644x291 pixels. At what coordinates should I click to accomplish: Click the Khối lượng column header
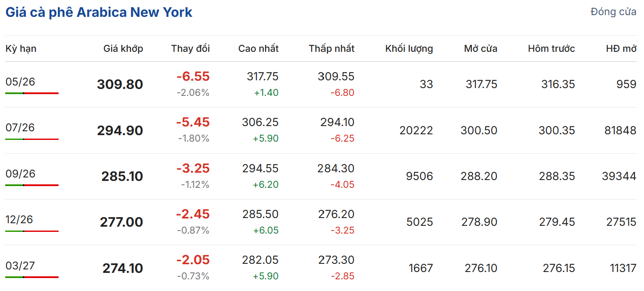click(409, 49)
